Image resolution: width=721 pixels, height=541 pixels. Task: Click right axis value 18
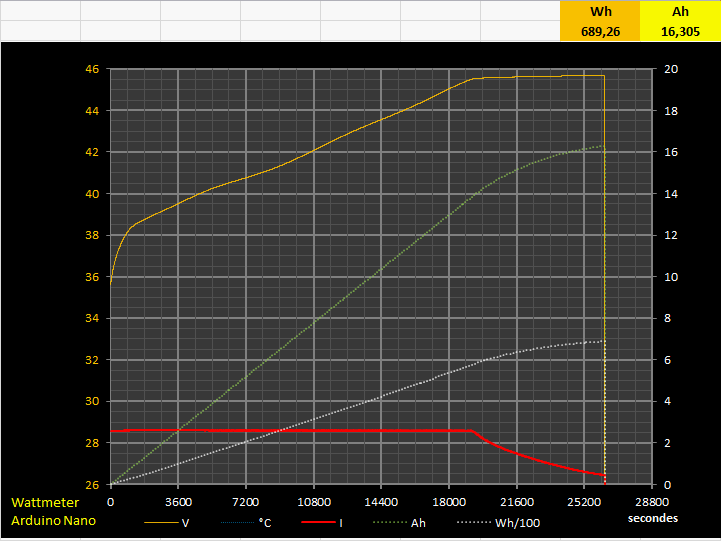point(671,111)
